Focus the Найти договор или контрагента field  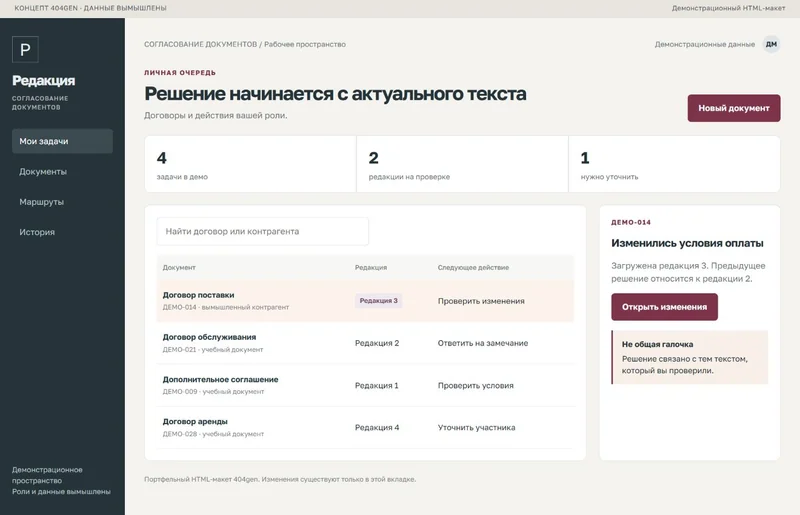click(x=263, y=231)
